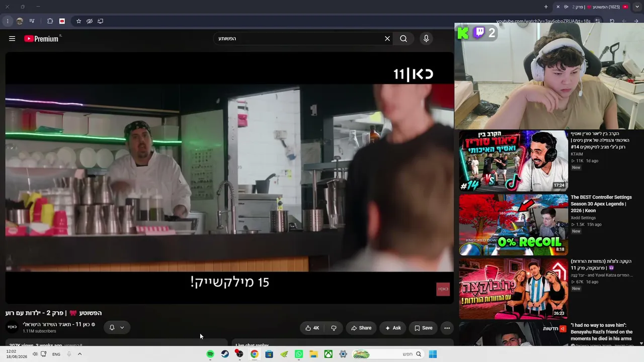Expand the Chrome tab search dropdown

coord(637,7)
